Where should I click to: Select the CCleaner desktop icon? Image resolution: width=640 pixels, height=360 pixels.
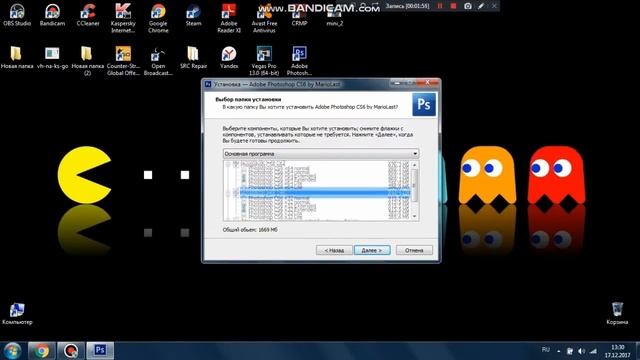pos(88,15)
